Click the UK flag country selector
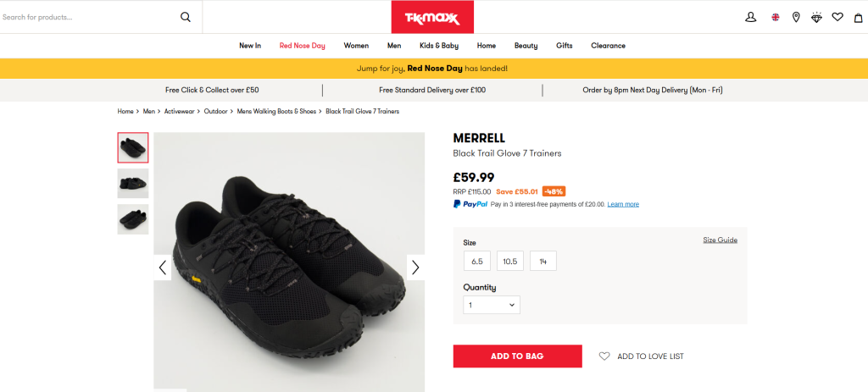 click(775, 17)
